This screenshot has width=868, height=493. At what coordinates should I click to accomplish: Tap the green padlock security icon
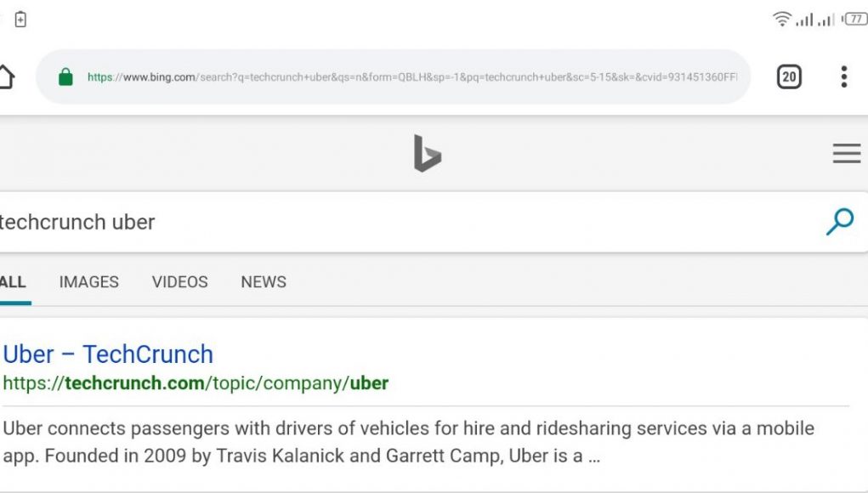[65, 76]
